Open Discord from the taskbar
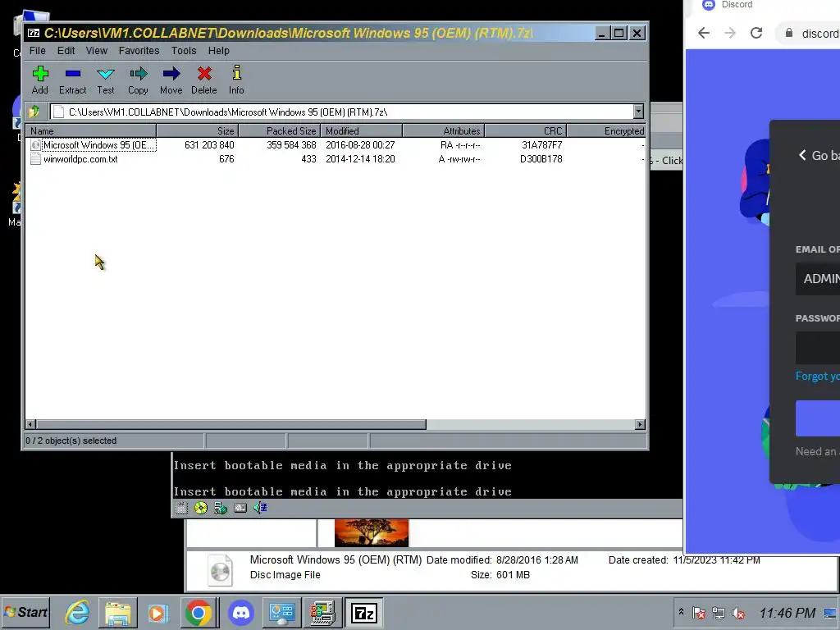840x630 pixels. pos(241,612)
